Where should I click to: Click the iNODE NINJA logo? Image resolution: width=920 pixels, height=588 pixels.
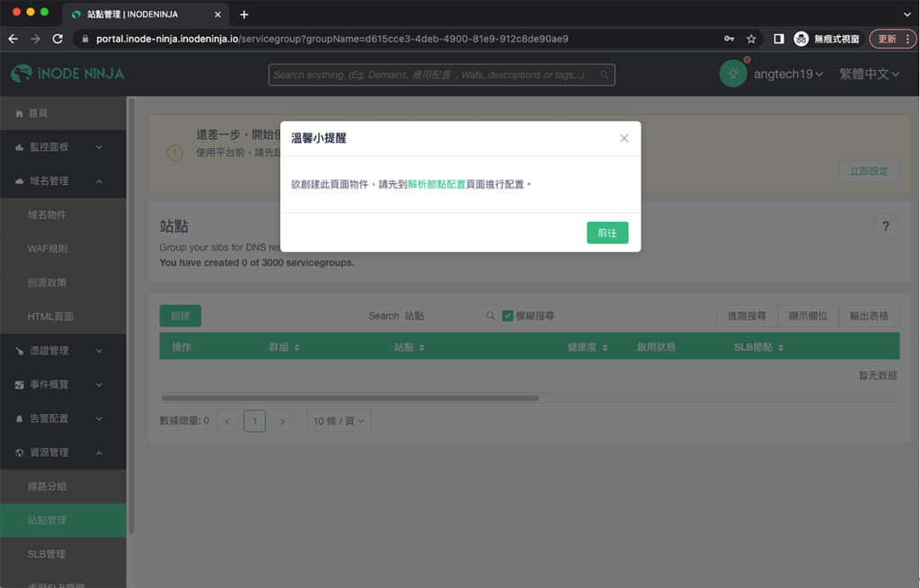[x=67, y=74]
